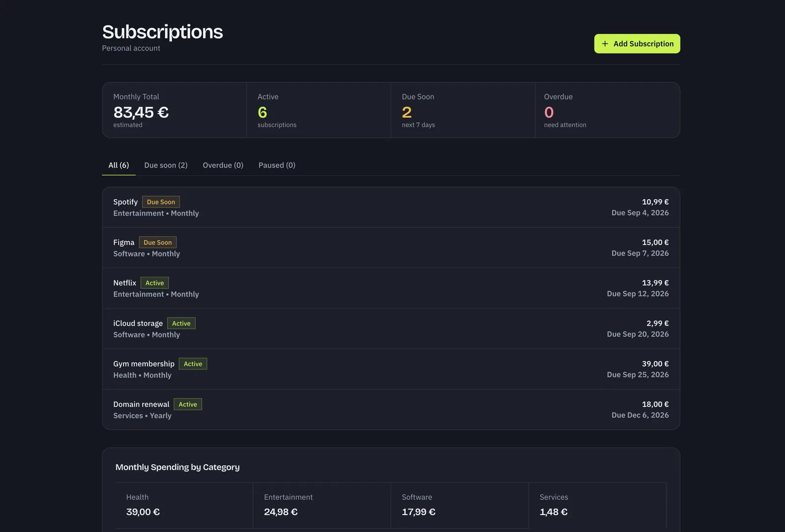Click the 83,45 € monthly total value
Screen dimensions: 785x532
(x=141, y=112)
